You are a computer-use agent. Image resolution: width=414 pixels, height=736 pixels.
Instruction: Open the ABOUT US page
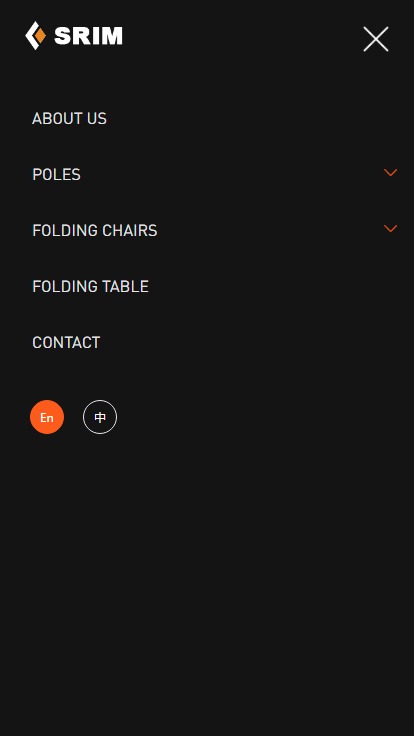click(69, 119)
